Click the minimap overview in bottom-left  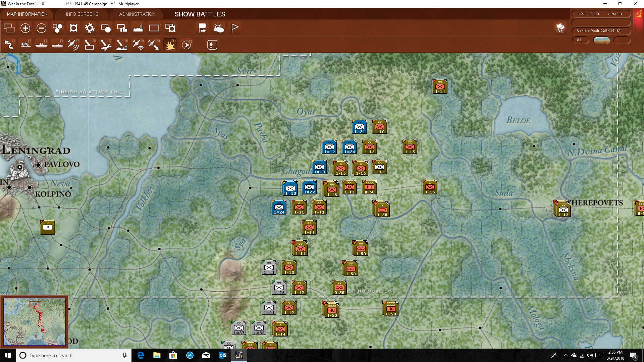(35, 322)
